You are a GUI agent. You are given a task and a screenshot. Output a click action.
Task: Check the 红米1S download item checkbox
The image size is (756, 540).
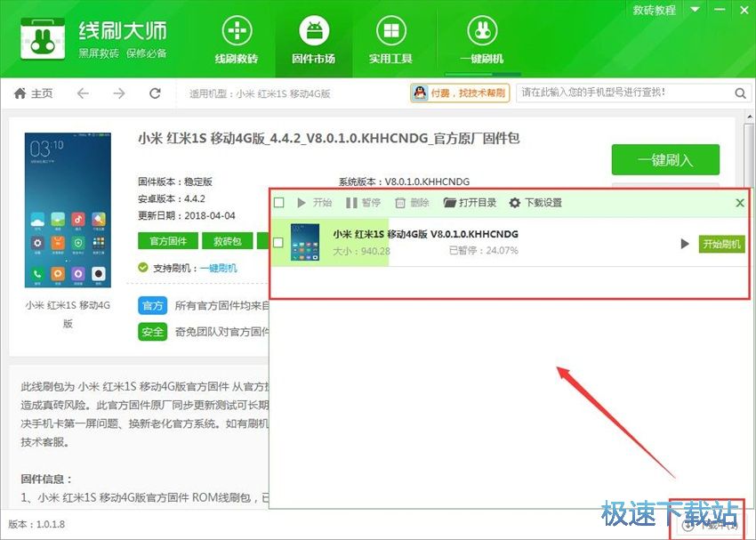278,243
